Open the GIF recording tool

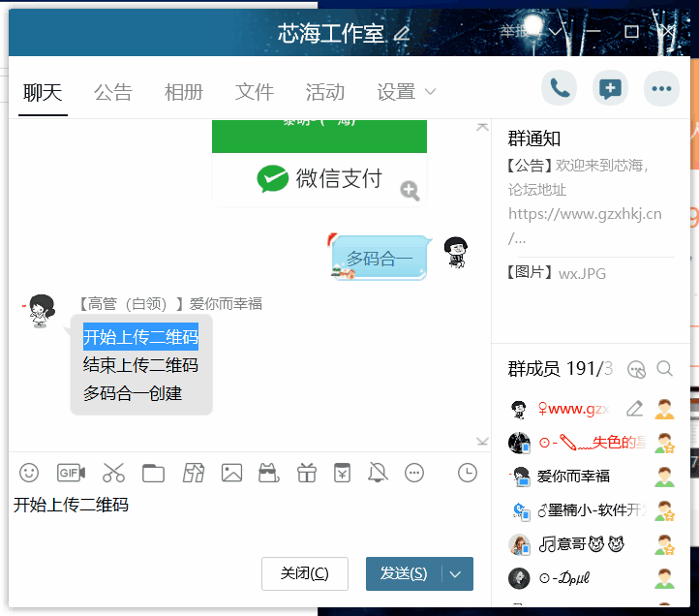[x=71, y=473]
